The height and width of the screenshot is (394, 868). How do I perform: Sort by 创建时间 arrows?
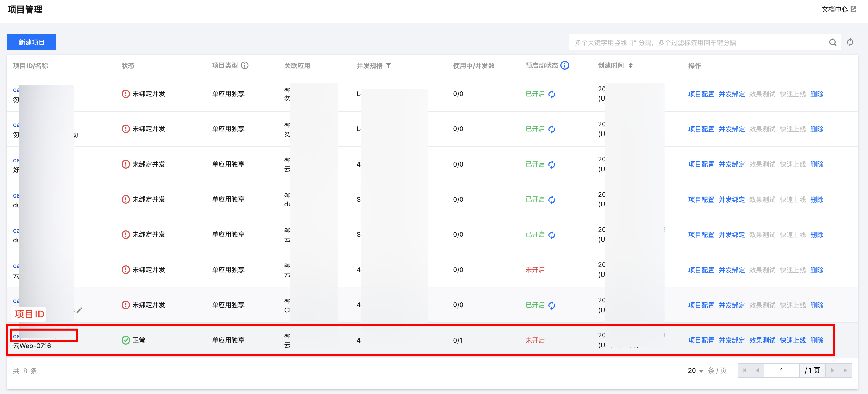[x=631, y=66]
